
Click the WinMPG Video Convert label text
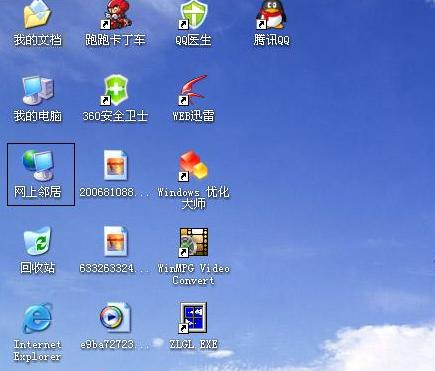click(193, 274)
